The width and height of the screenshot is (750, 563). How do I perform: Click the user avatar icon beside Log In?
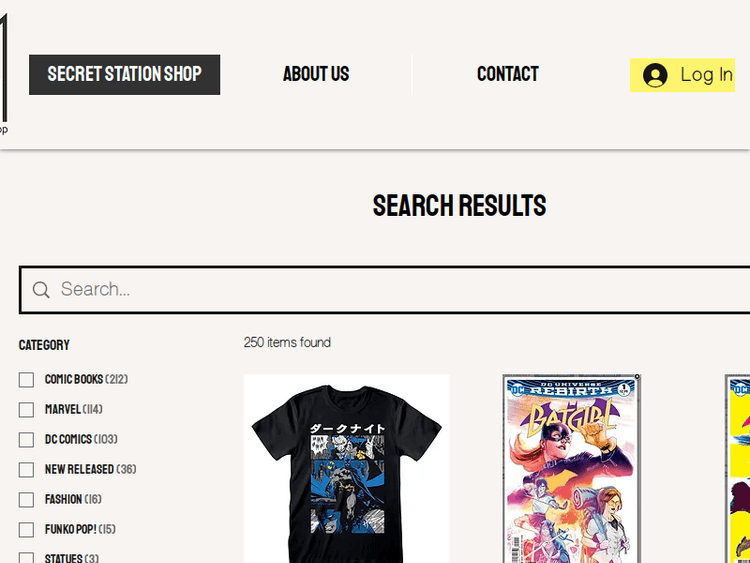pyautogui.click(x=655, y=75)
